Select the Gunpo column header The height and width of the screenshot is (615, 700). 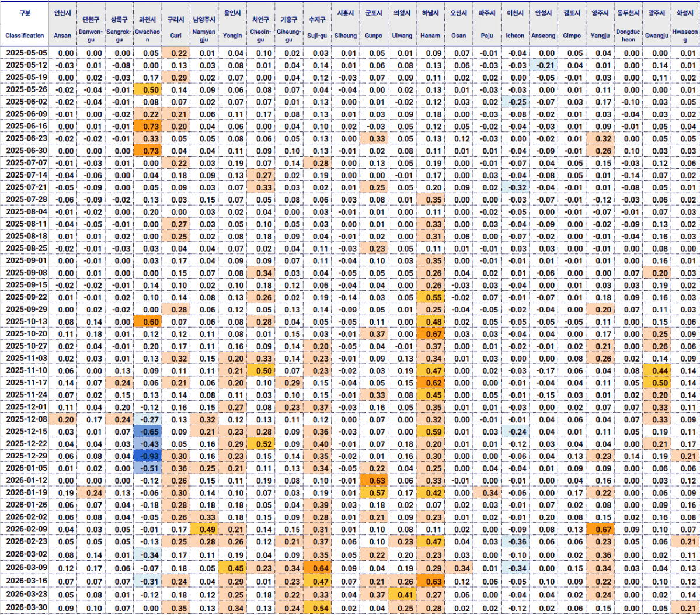[x=374, y=24]
